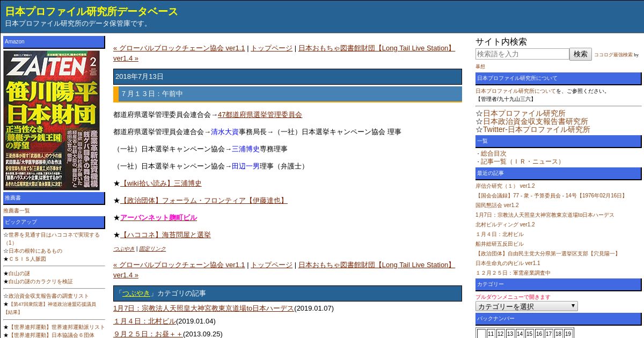Go to previous post グローバルブロックチェーン協会 at bottom
Screen dimensions: 644x338
[179, 264]
